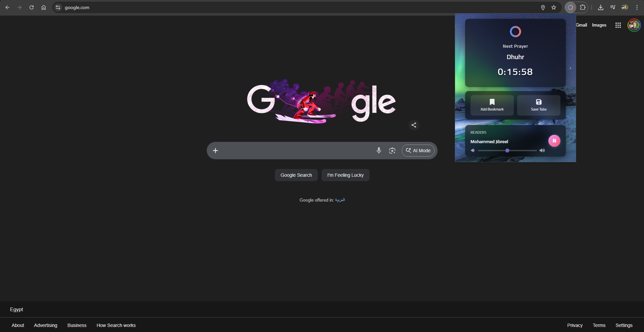Click inside the Google search field

(x=295, y=150)
